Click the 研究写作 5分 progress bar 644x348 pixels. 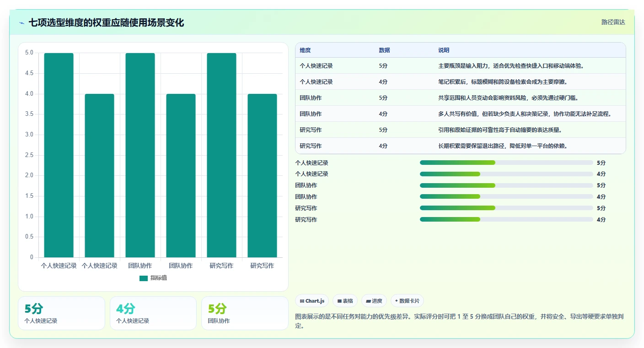pos(506,208)
